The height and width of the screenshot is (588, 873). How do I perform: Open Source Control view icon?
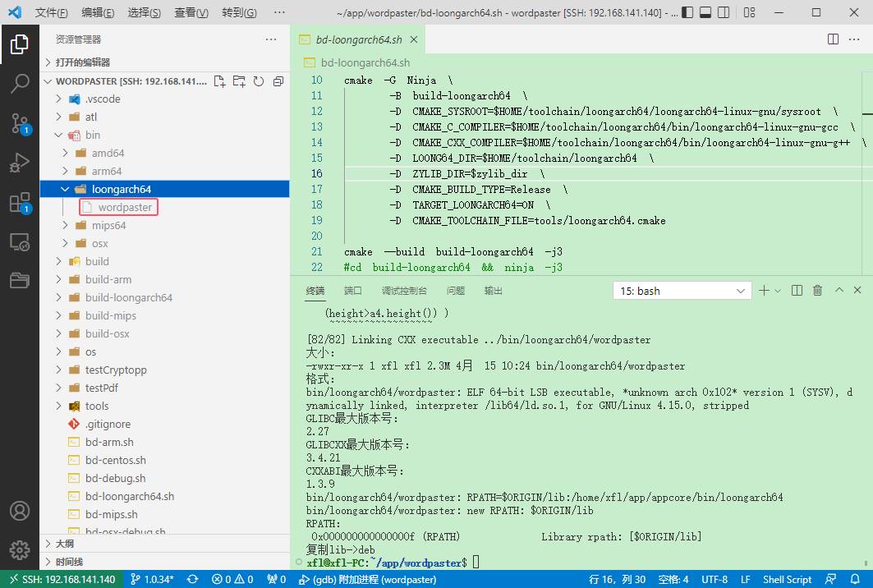tap(20, 123)
